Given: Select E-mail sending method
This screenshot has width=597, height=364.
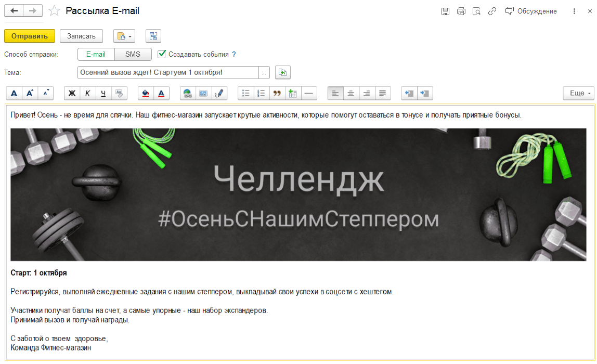Looking at the screenshot, I should point(96,54).
